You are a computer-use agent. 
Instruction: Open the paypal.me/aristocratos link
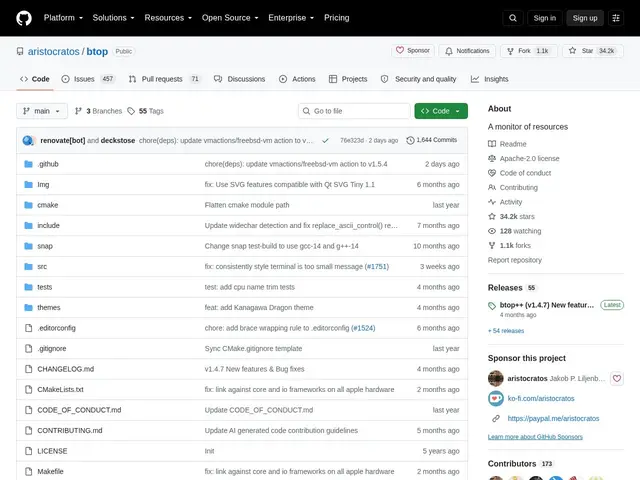pos(553,418)
